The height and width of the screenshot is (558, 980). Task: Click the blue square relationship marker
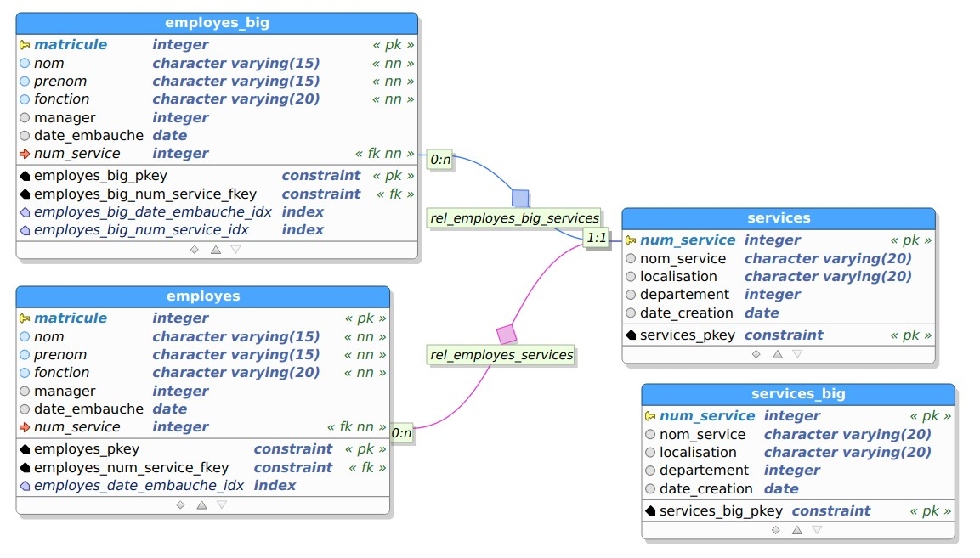pyautogui.click(x=520, y=198)
